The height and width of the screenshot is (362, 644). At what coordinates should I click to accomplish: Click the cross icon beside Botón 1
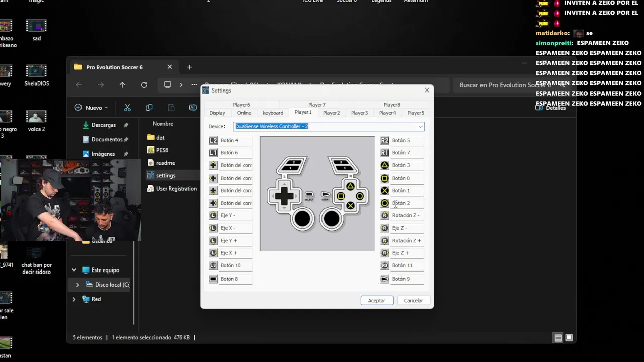(x=385, y=191)
